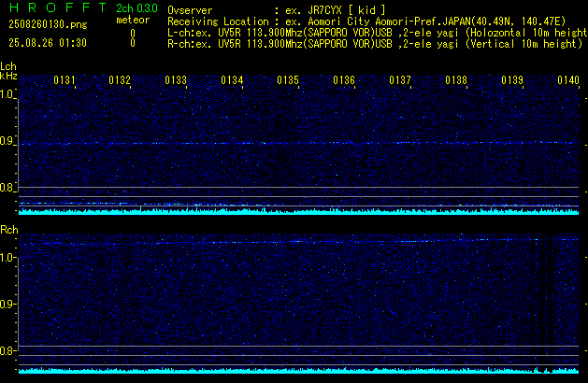This screenshot has height=383, width=588.
Task: Click the 'meteor' counter label
Action: tap(133, 20)
